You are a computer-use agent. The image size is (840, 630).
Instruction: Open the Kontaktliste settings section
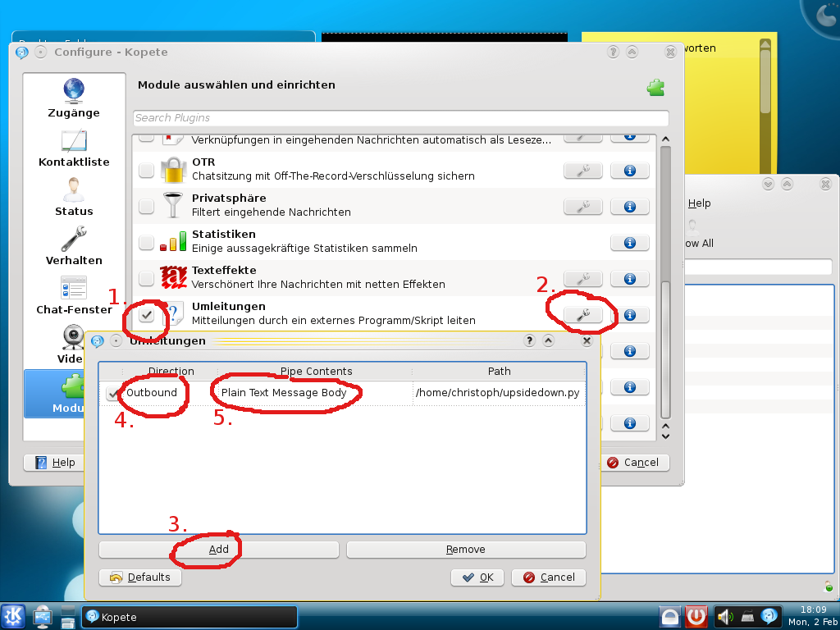click(x=74, y=148)
